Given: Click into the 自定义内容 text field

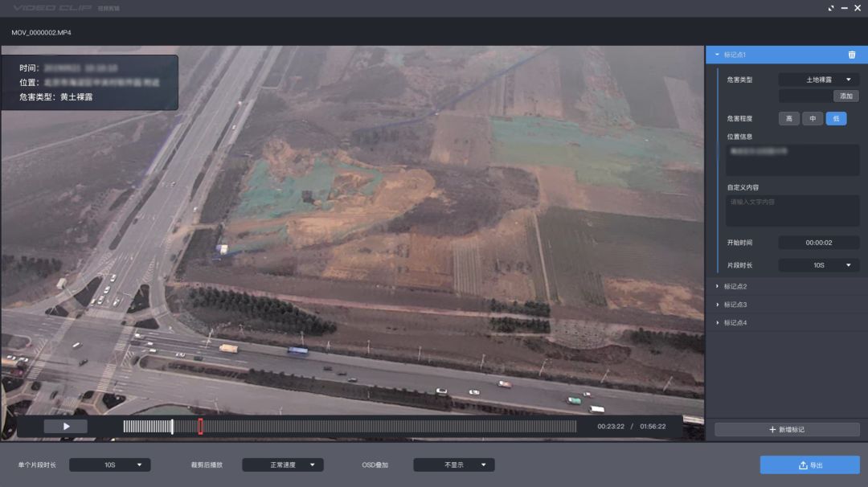Looking at the screenshot, I should pos(792,211).
